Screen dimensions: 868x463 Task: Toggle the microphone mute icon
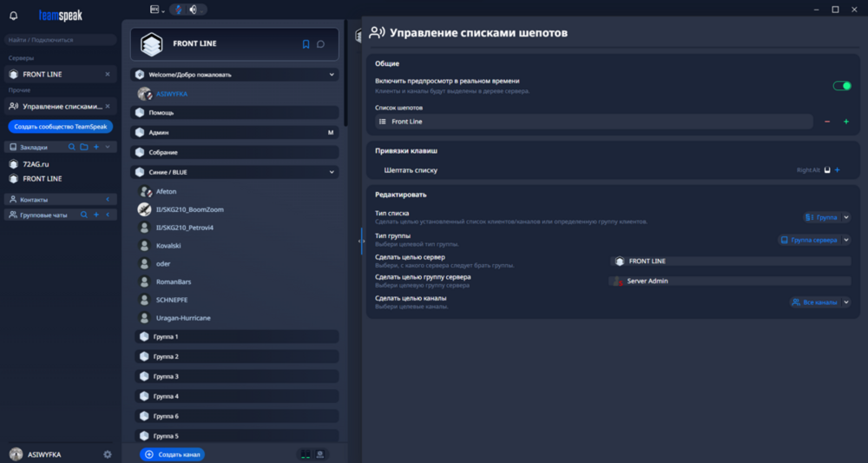179,10
